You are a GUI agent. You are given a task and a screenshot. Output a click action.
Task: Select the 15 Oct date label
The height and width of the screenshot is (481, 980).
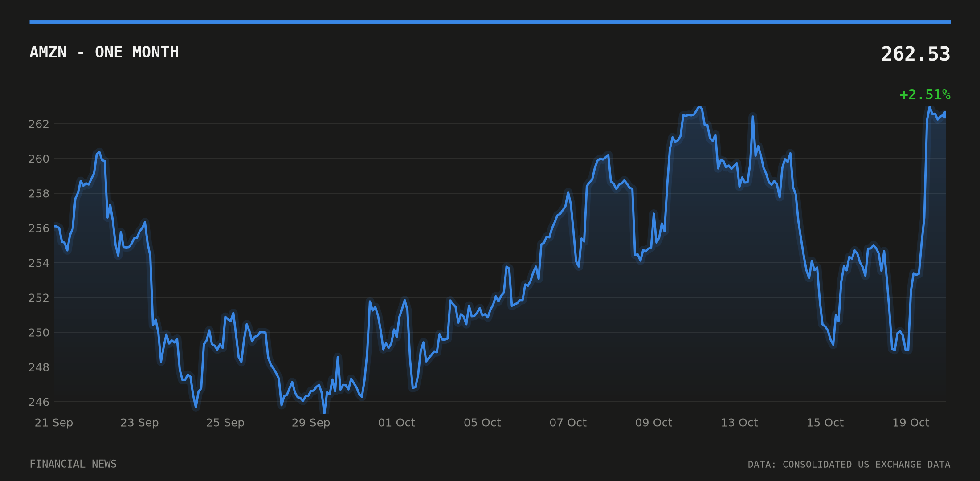(825, 423)
